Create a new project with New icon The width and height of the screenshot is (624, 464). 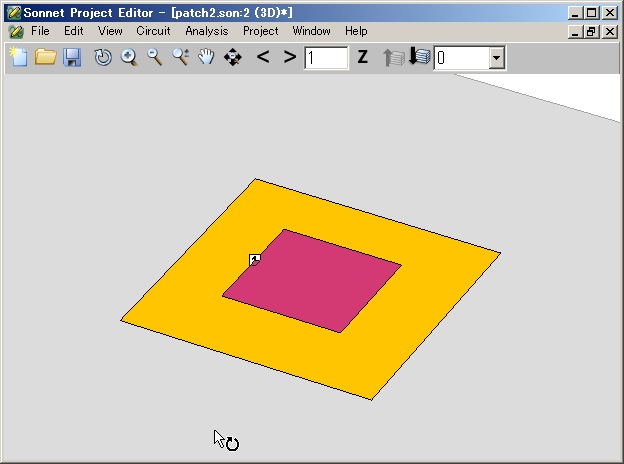tap(18, 57)
